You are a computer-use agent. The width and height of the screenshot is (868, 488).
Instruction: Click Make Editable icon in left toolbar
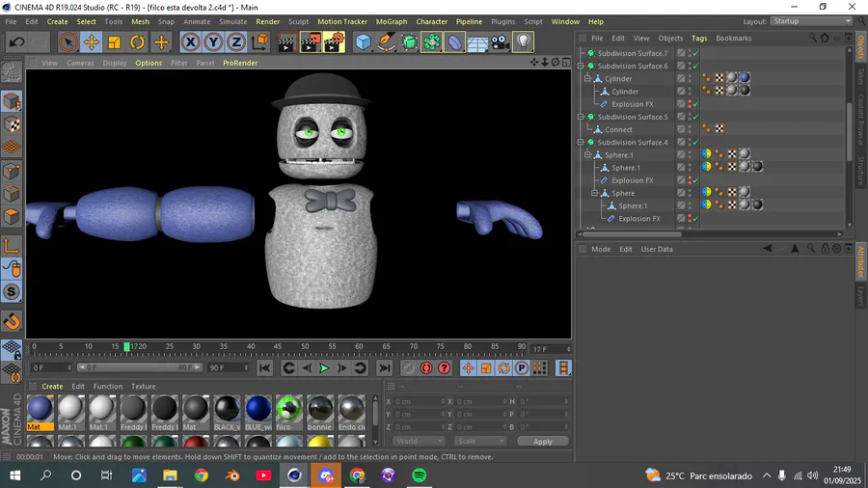tap(12, 72)
